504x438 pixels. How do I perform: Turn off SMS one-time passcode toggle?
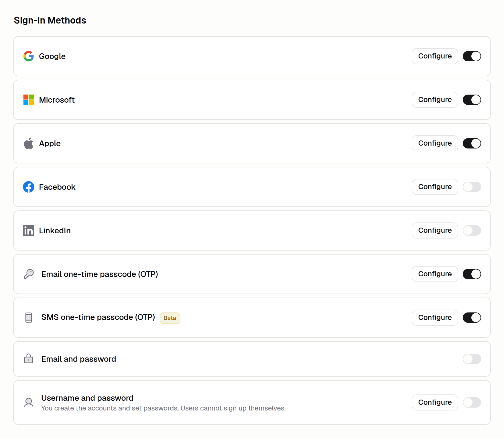click(x=472, y=318)
